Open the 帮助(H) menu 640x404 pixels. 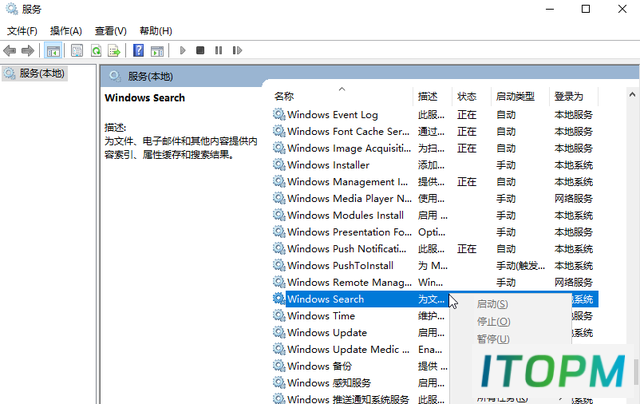tap(156, 31)
